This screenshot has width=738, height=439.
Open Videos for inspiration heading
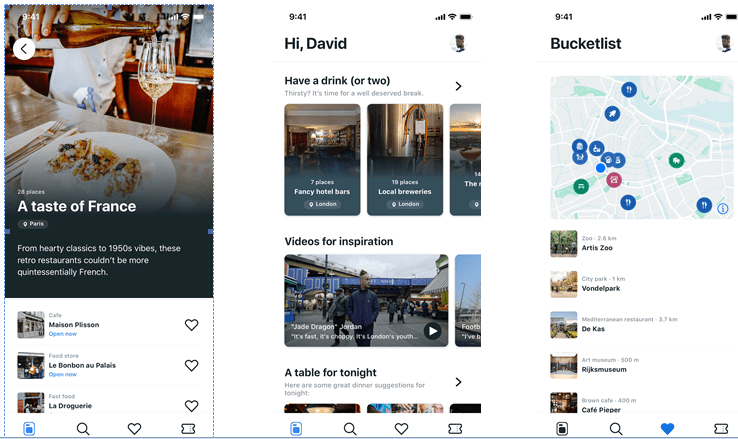[339, 241]
